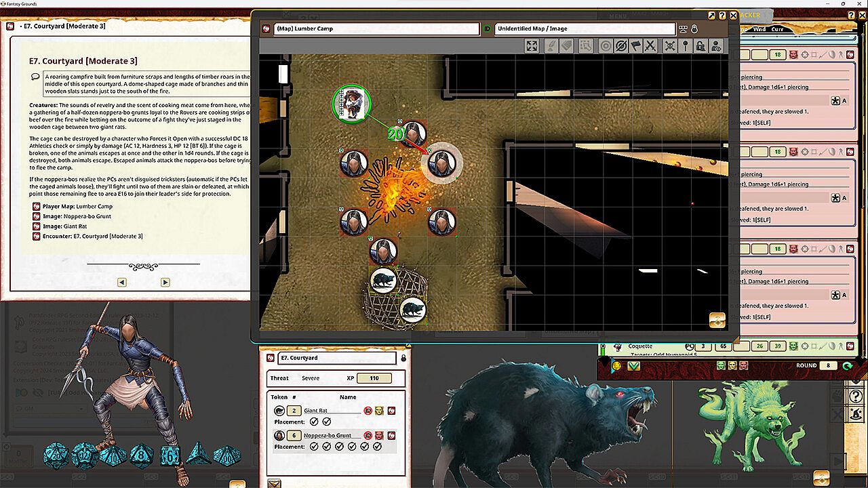Screen dimensions: 868x488
Task: Click the skull and crossbones map tool
Action: coord(669,45)
